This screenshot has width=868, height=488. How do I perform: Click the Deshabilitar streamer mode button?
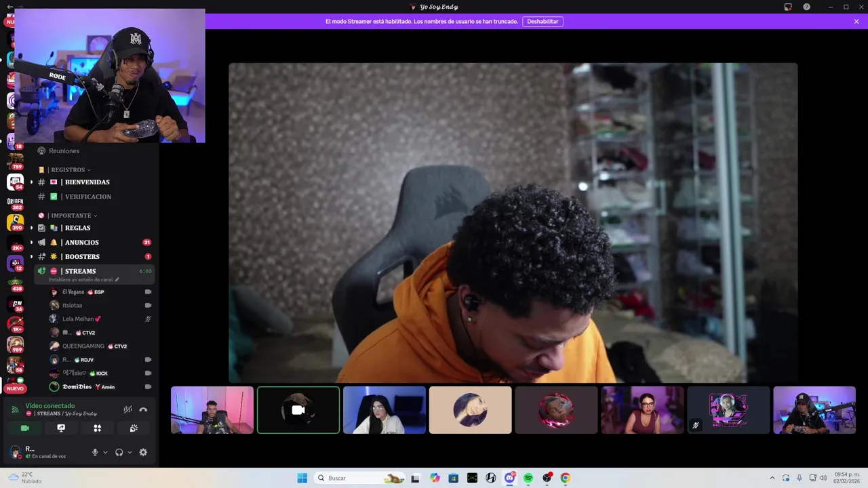(x=542, y=21)
